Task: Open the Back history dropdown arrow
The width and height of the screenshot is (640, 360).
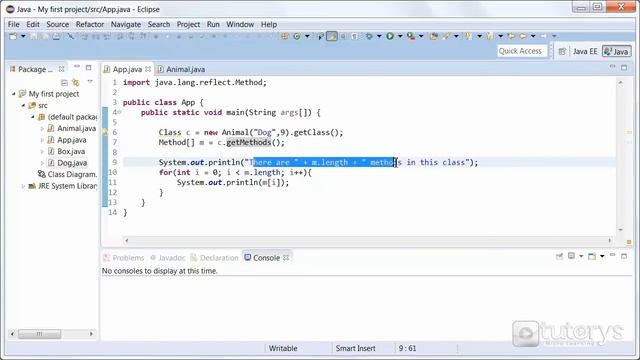Action: (x=533, y=36)
